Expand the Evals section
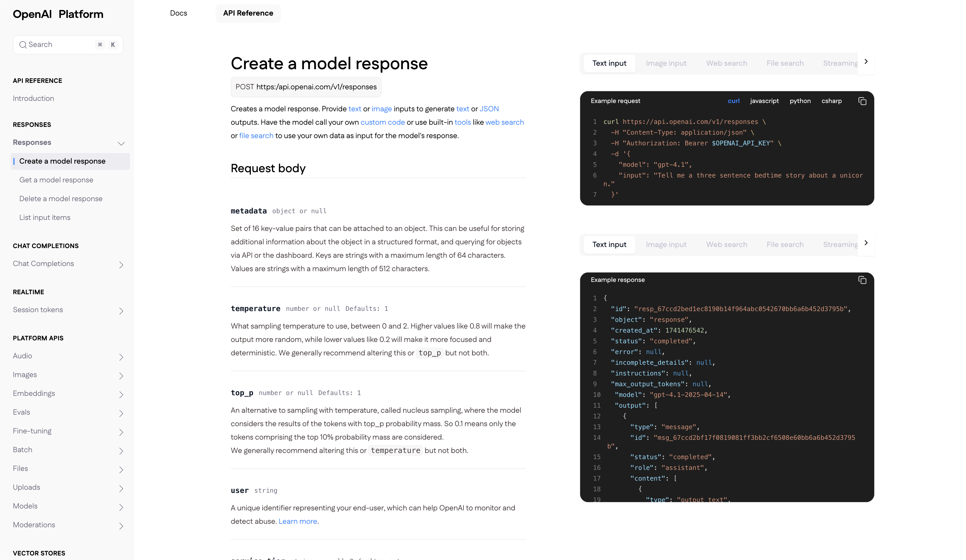The image size is (966, 560). (x=121, y=413)
